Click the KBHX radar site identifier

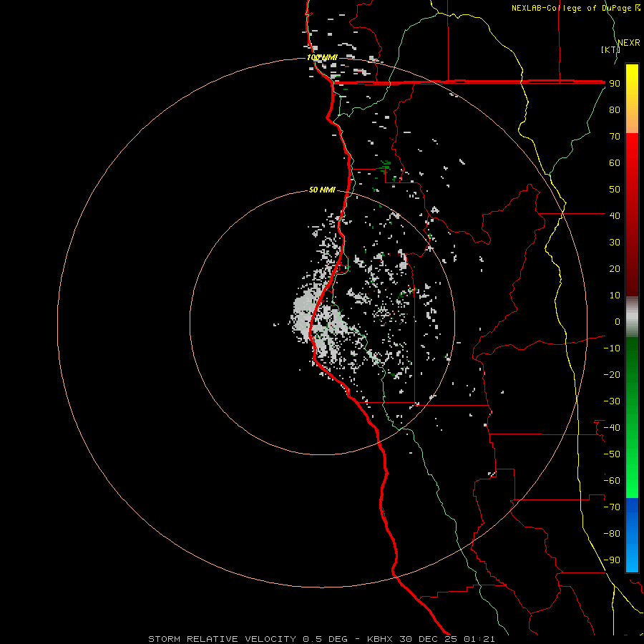380,639
